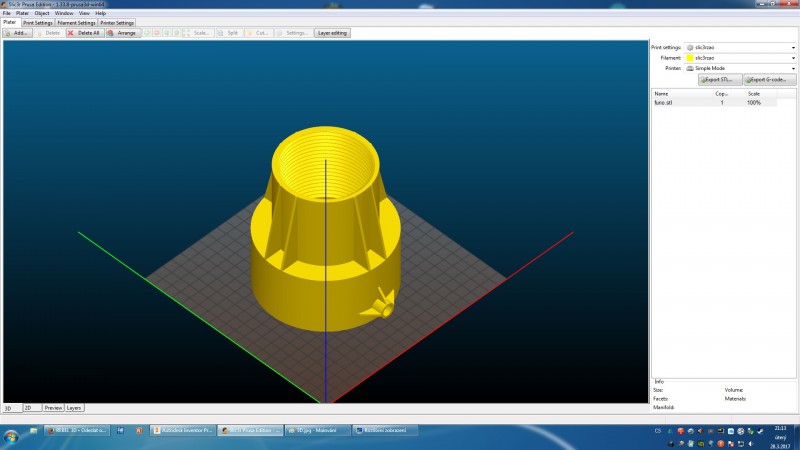Select funo.stl in the object list
This screenshot has height=450, width=800.
[665, 103]
